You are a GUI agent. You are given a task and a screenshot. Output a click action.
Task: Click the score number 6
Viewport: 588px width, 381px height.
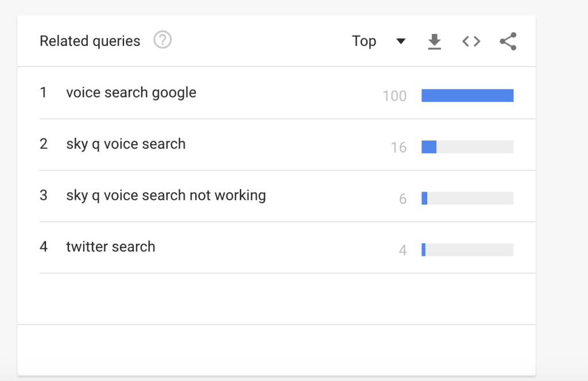pos(403,199)
